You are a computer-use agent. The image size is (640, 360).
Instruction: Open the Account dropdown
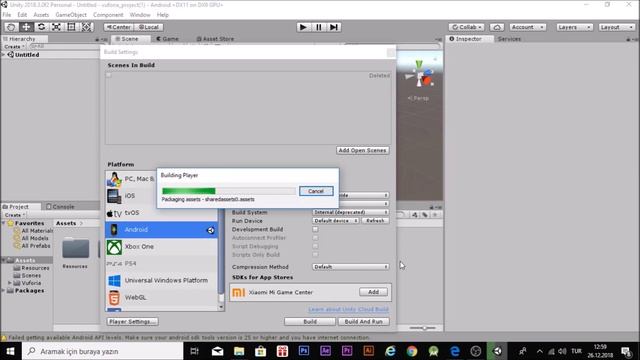point(527,27)
